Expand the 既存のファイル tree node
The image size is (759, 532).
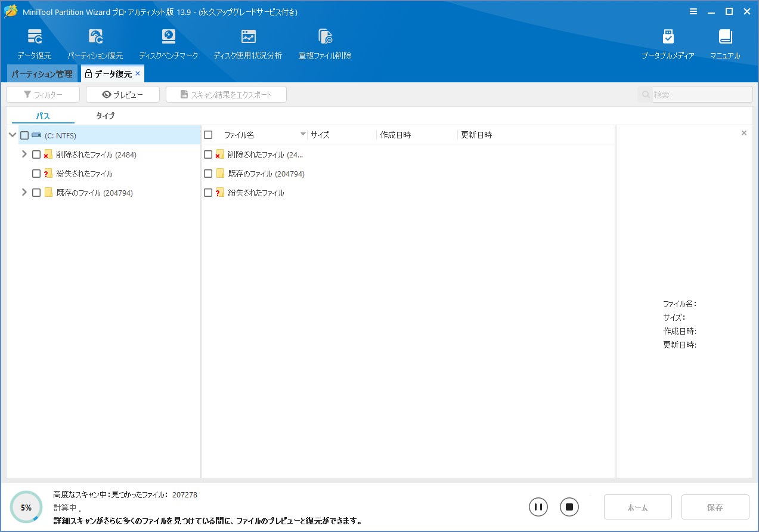coord(24,192)
